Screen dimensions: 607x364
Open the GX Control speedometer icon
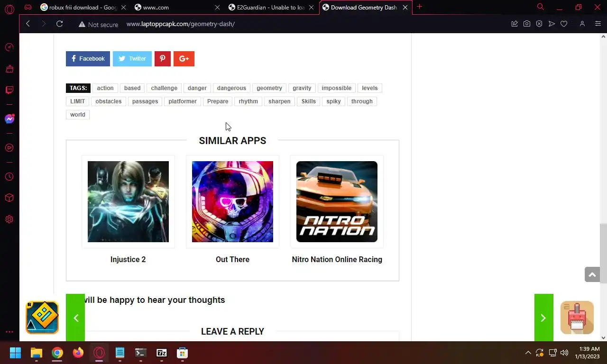tap(9, 47)
